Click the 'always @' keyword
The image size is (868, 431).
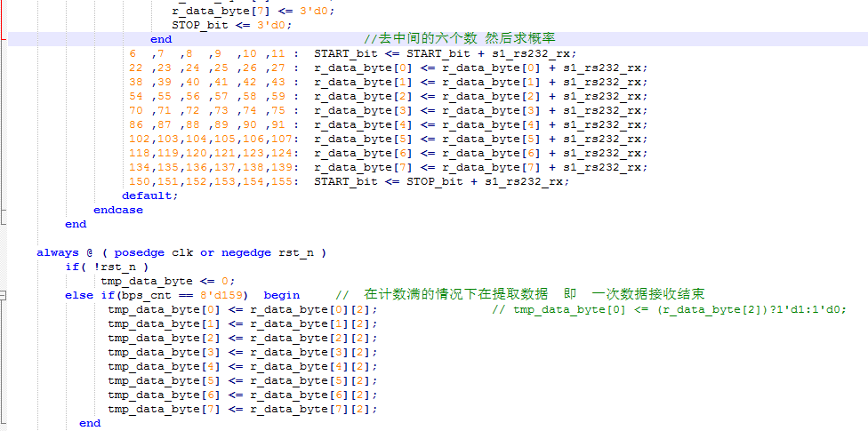pyautogui.click(x=65, y=252)
